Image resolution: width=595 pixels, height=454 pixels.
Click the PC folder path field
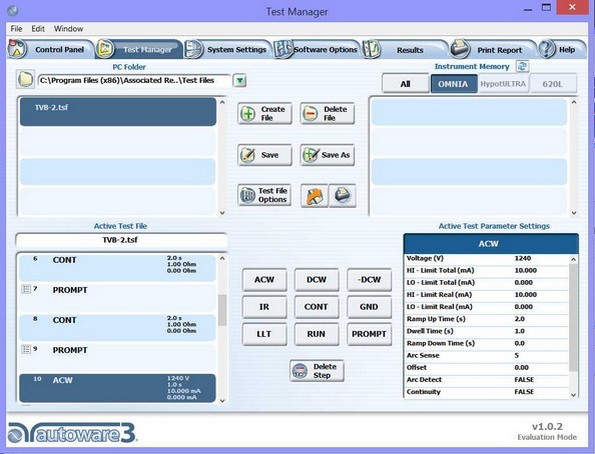coord(134,80)
